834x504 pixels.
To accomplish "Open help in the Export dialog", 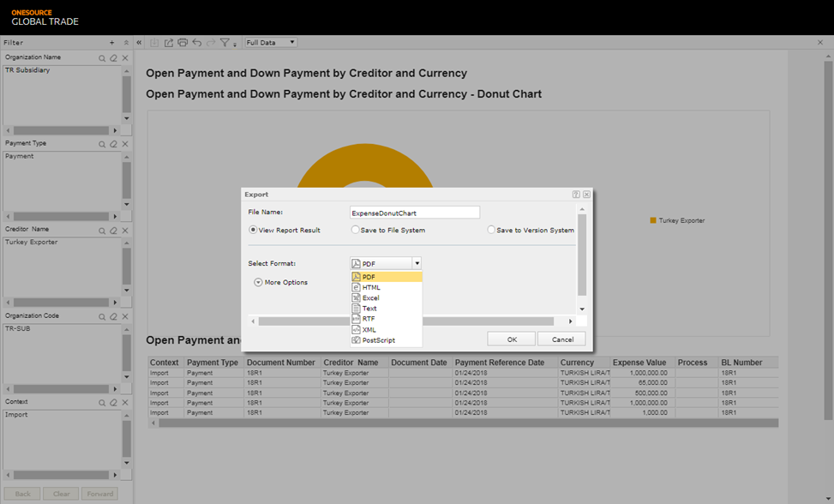I will pyautogui.click(x=576, y=195).
